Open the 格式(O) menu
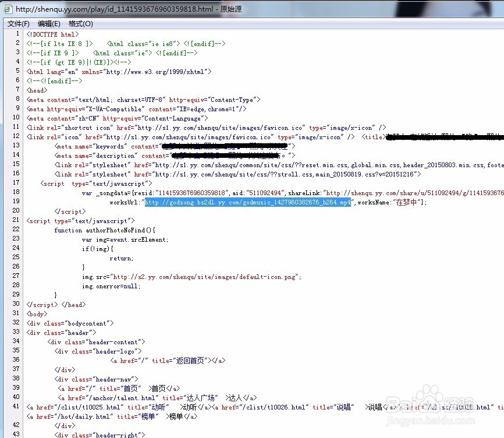Image resolution: width=504 pixels, height=438 pixels. tap(81, 24)
